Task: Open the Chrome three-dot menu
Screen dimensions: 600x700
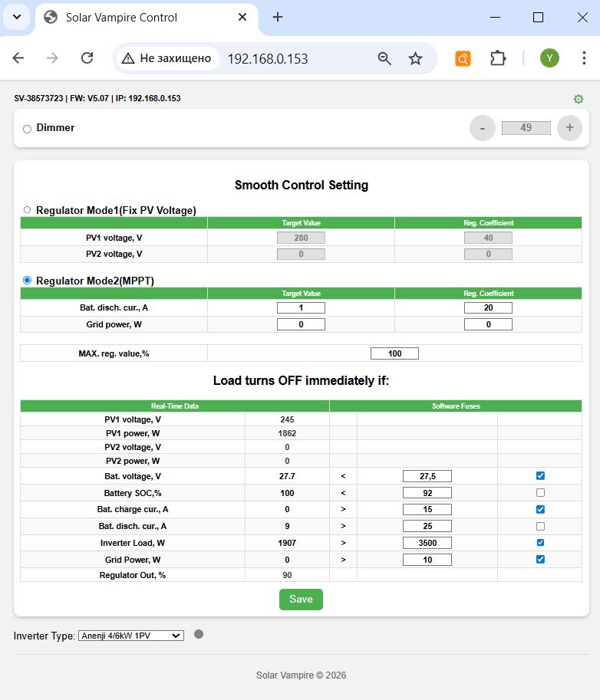Action: (x=584, y=58)
